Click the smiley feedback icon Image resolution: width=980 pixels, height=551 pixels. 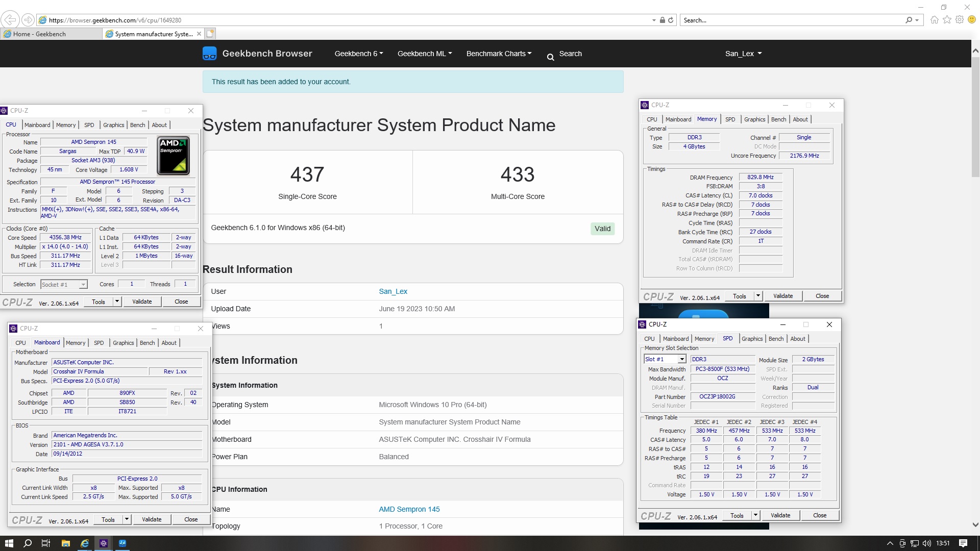click(x=972, y=19)
